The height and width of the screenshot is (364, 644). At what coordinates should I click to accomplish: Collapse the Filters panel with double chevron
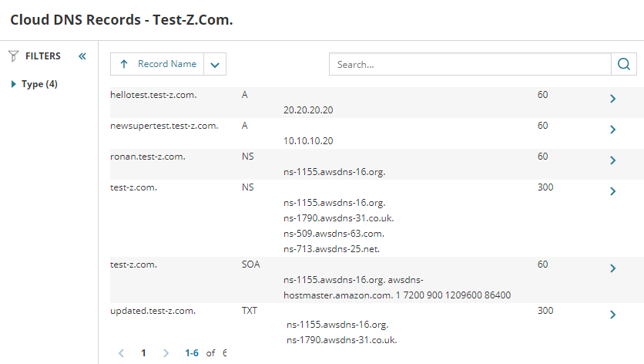pos(82,56)
